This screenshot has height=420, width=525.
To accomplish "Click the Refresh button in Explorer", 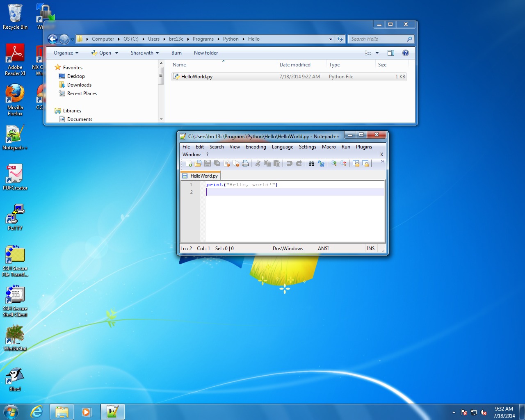I will coord(340,39).
